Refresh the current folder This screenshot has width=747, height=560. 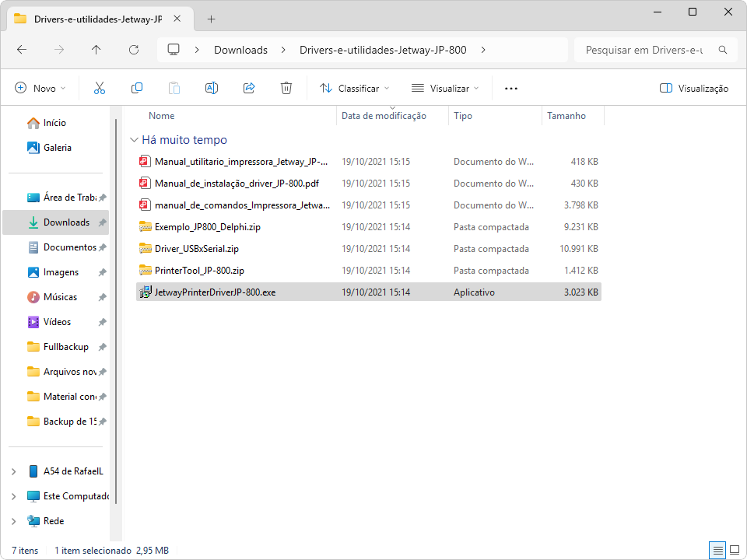[134, 50]
